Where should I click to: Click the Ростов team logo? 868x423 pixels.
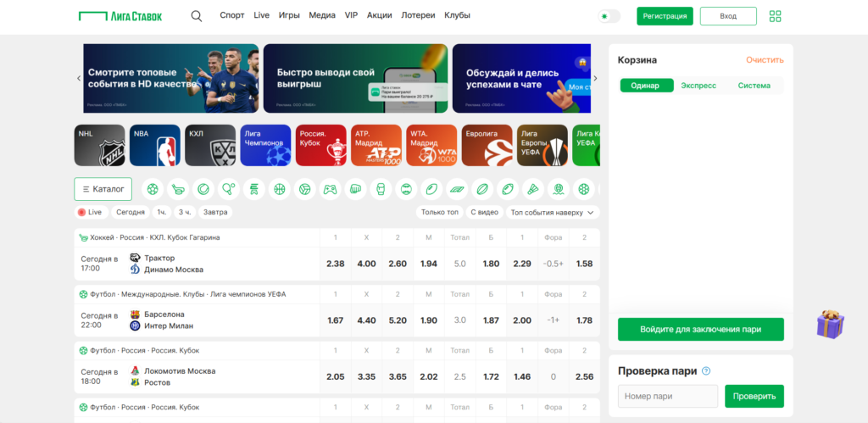tap(135, 382)
